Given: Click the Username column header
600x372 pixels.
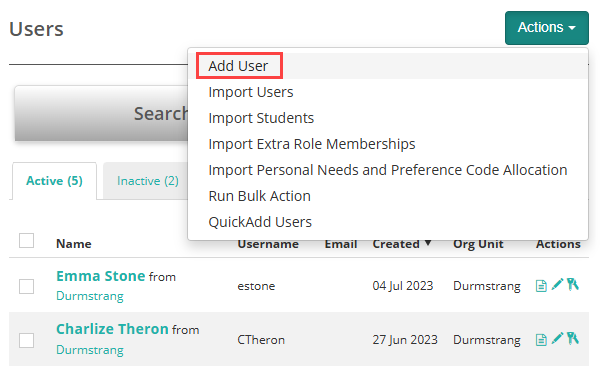Looking at the screenshot, I should [268, 244].
